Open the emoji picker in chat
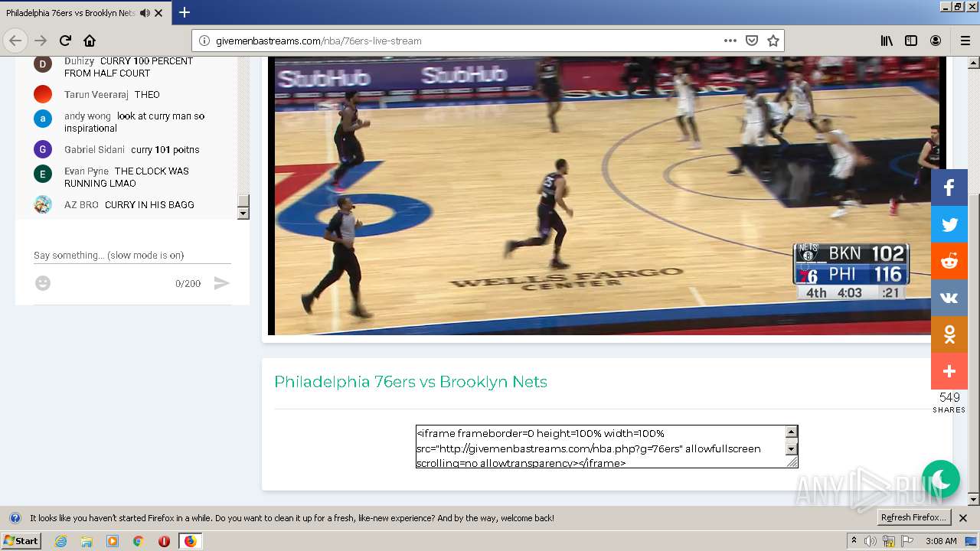Image resolution: width=980 pixels, height=551 pixels. [43, 283]
